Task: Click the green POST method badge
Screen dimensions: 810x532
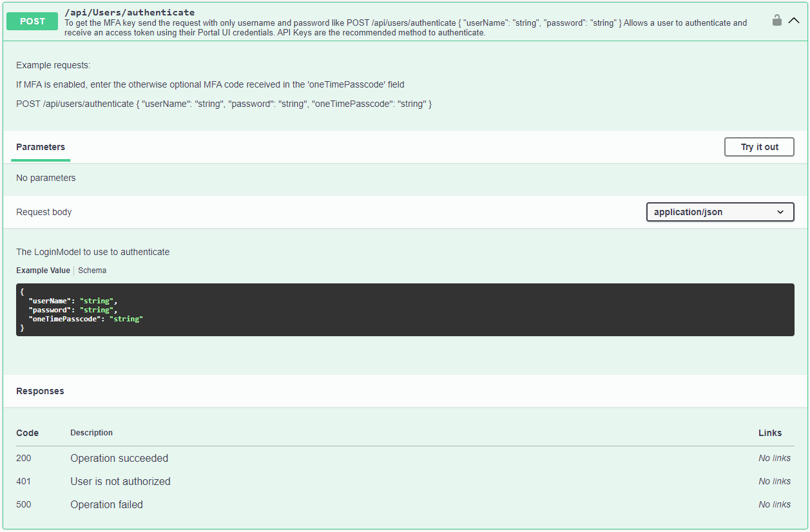Action: click(x=32, y=21)
